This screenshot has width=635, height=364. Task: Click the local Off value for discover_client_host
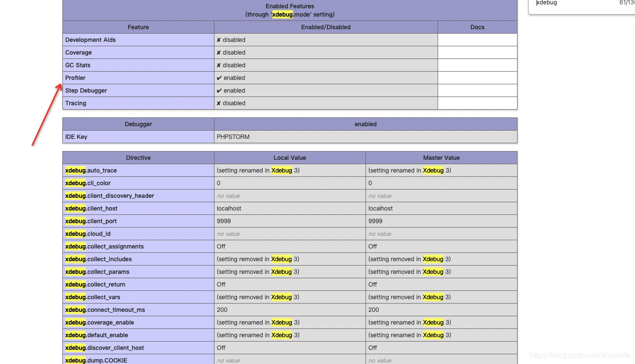pos(221,348)
